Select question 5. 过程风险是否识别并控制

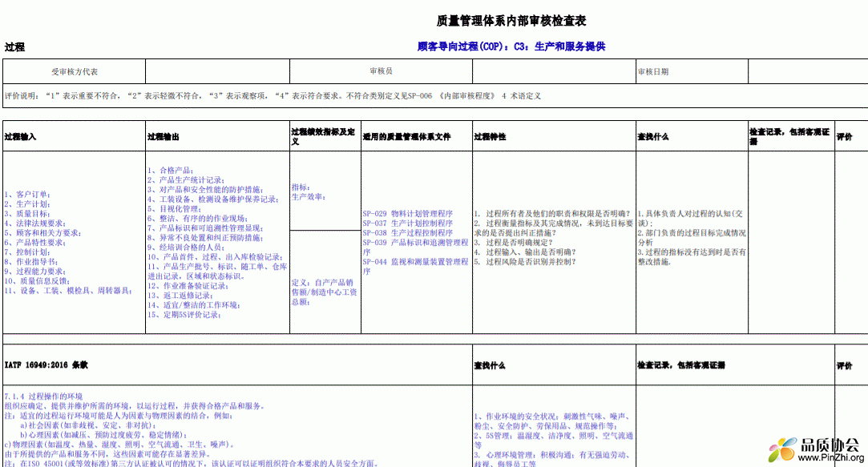click(x=525, y=262)
